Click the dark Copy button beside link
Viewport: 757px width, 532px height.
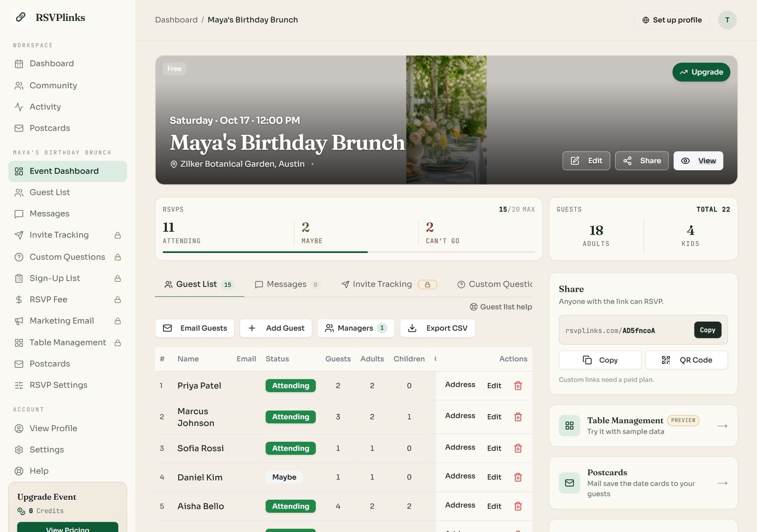coord(707,330)
